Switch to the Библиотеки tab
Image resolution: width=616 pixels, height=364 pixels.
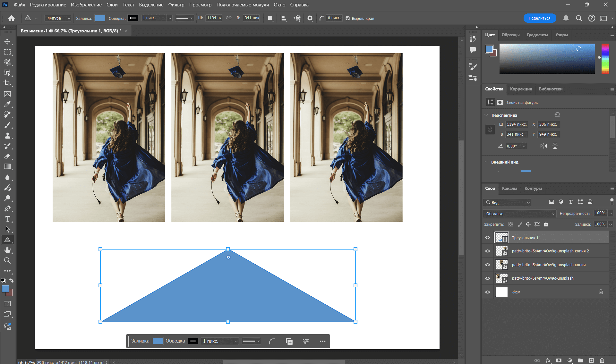(551, 89)
